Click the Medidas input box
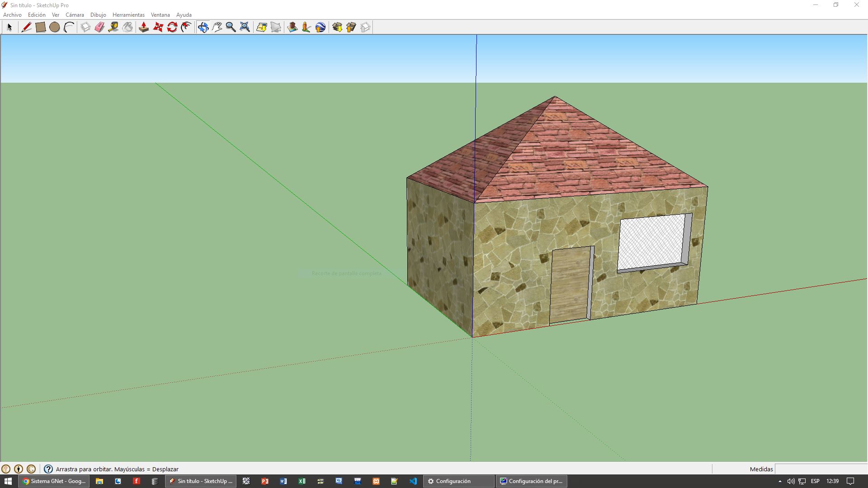This screenshot has height=488, width=868. coord(821,469)
